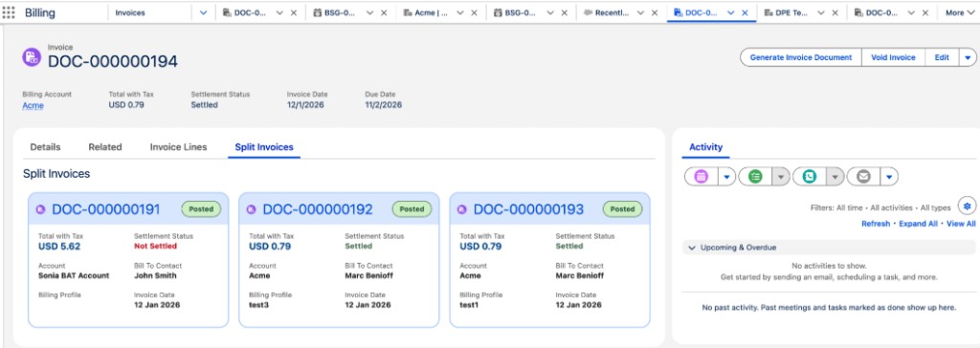Expand the log call options dropdown arrow
The image size is (980, 348).
click(835, 177)
